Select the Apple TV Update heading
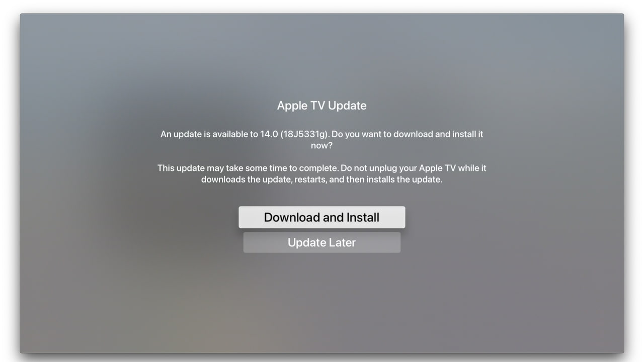Image resolution: width=644 pixels, height=362 pixels. click(321, 106)
